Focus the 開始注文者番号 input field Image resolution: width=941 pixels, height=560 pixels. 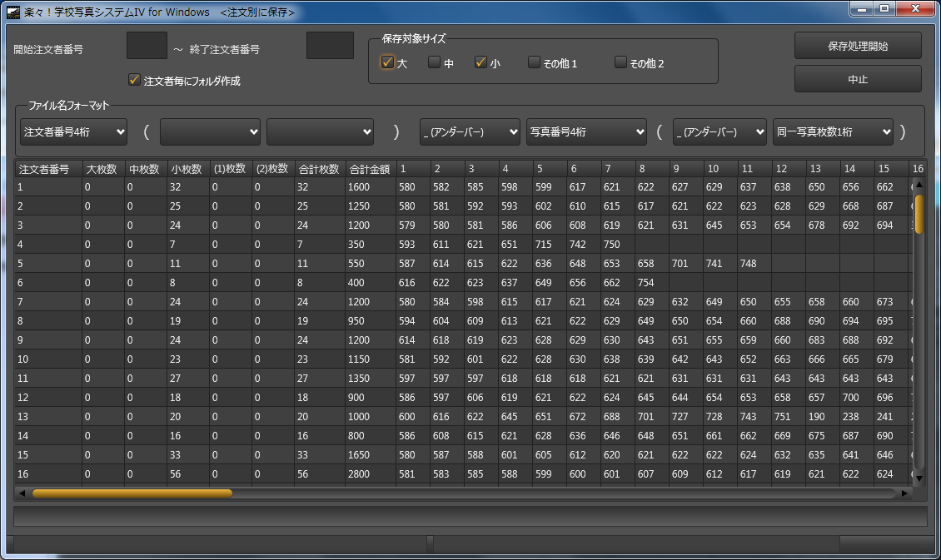pyautogui.click(x=147, y=46)
